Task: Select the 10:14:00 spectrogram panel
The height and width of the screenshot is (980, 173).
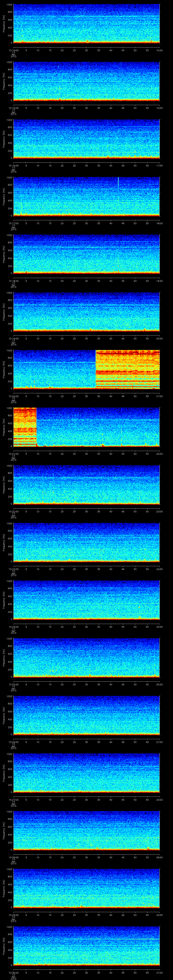Action: 86,24
